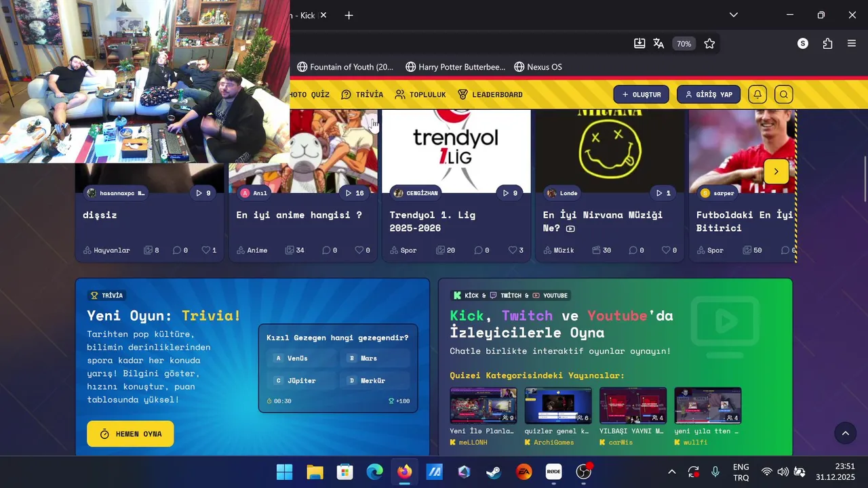
Task: Select answer C Jüpiter
Action: pos(301,380)
